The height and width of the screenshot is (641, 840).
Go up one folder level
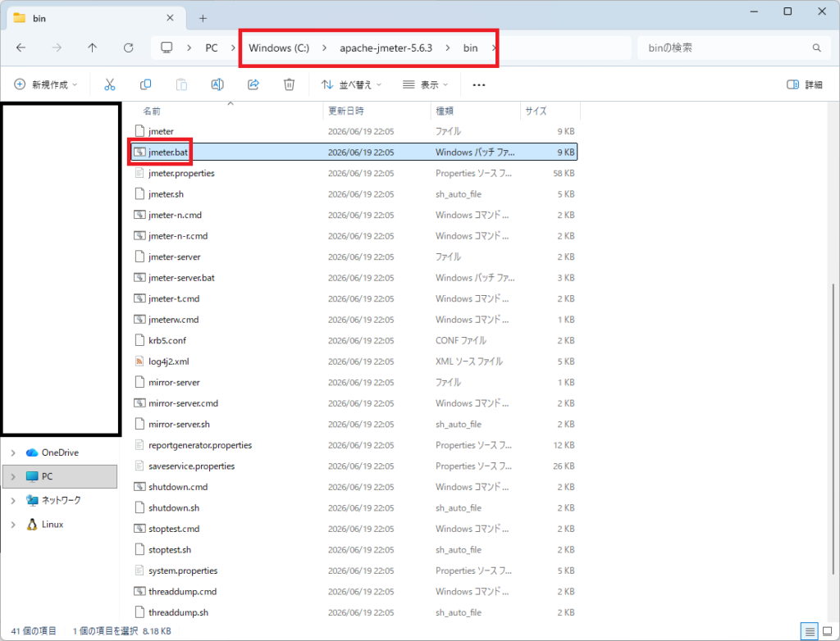click(92, 48)
